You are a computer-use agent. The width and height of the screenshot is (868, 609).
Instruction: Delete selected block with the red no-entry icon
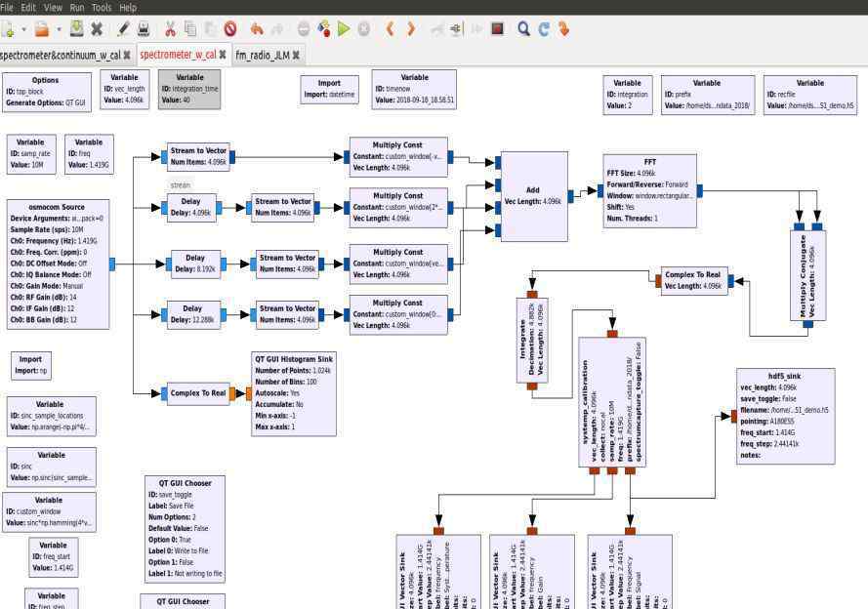tap(230, 28)
